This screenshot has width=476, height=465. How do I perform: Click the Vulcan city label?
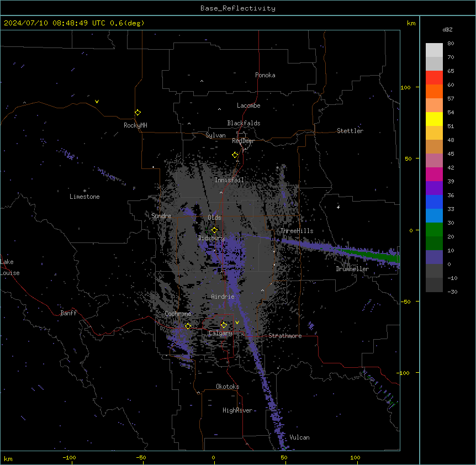[x=300, y=437]
